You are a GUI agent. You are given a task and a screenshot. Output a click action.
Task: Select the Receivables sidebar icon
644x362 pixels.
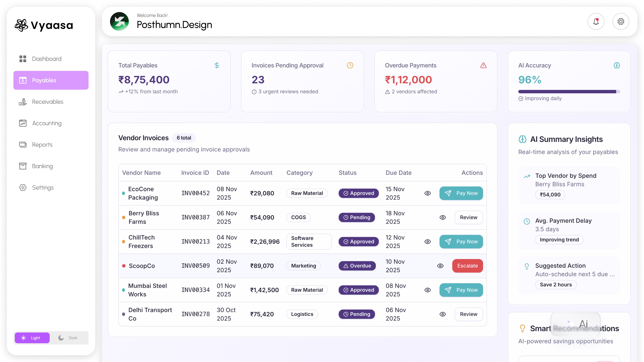(x=23, y=102)
